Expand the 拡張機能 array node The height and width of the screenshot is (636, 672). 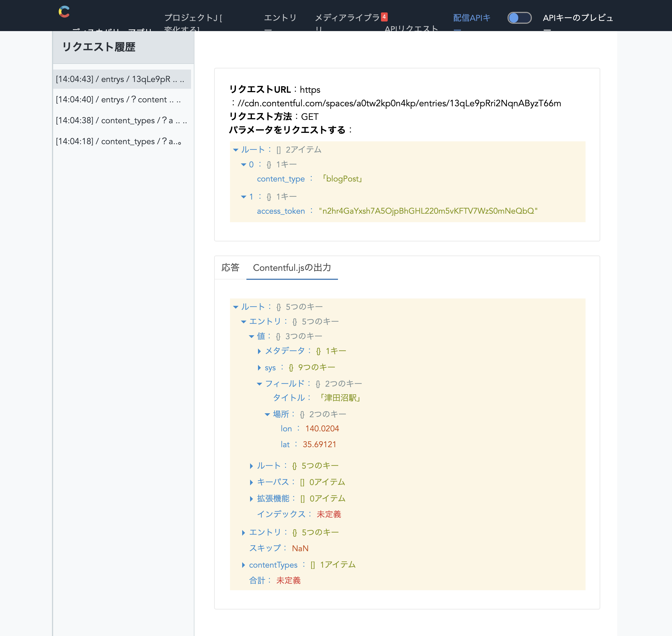coord(251,499)
